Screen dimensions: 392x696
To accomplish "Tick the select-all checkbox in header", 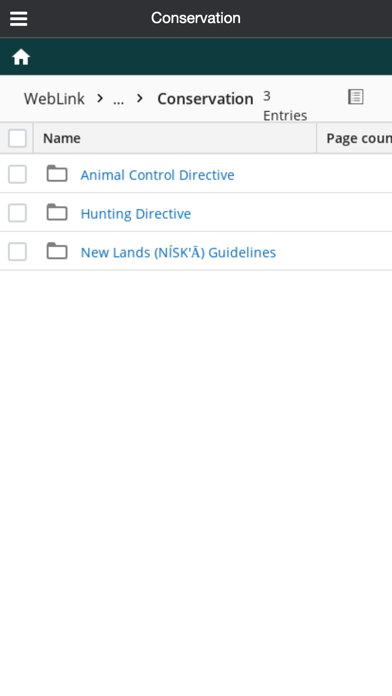I will point(17,138).
